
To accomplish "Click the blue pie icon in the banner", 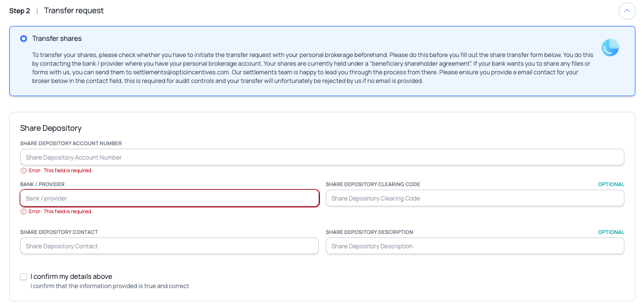I will (610, 48).
